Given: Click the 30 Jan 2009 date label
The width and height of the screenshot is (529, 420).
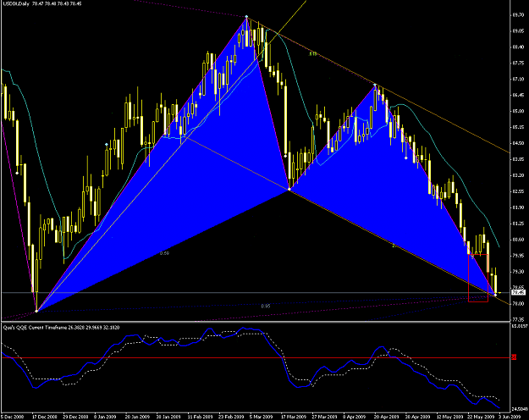Looking at the screenshot, I should click(168, 417).
